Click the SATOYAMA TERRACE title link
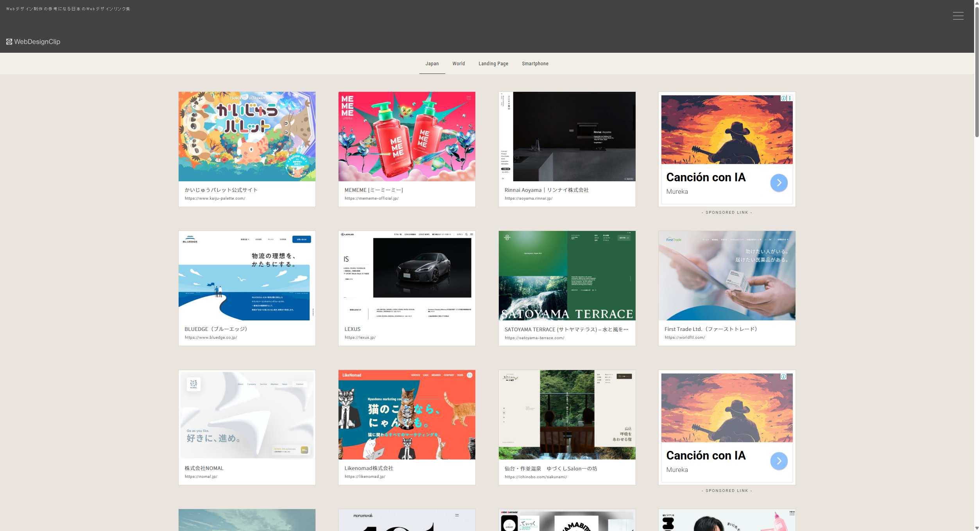 (566, 329)
